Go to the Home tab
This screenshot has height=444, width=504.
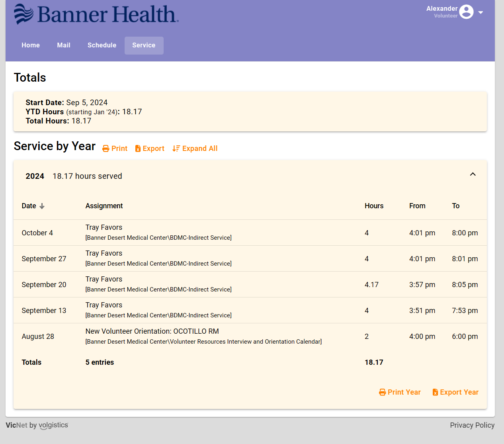click(x=31, y=45)
